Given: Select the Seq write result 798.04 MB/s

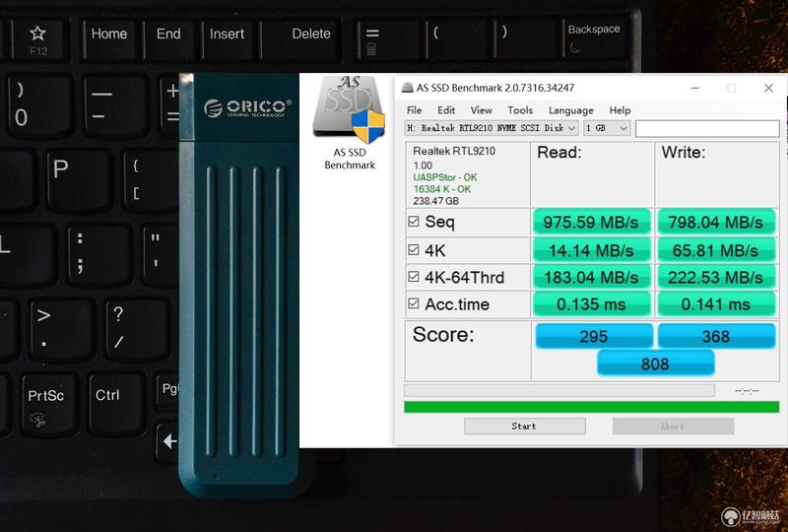Looking at the screenshot, I should 716,222.
